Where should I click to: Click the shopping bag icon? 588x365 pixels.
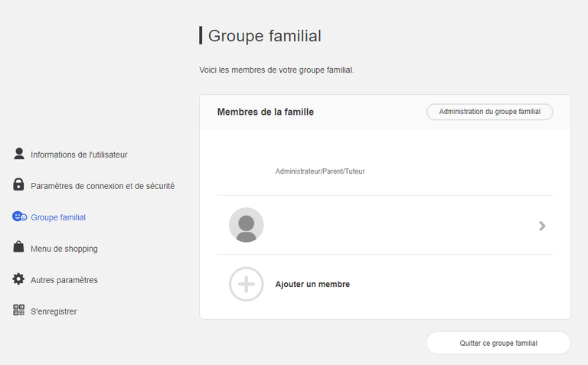tap(18, 247)
